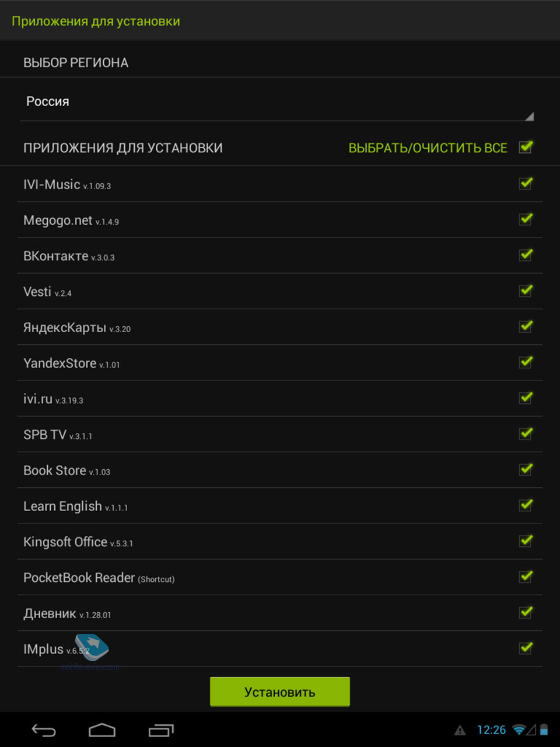This screenshot has height=747, width=560.
Task: Tap the battery status icon
Action: [544, 729]
